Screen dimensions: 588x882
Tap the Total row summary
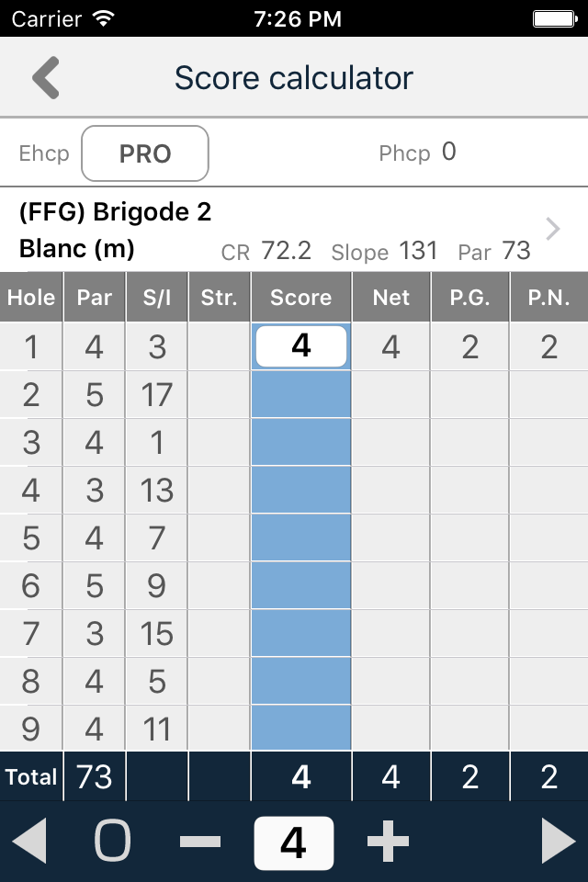pos(30,776)
